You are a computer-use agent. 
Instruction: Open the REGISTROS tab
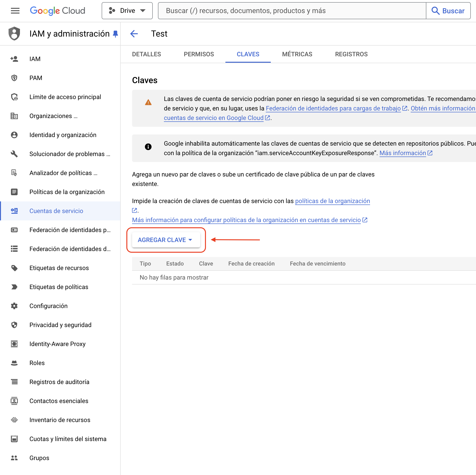pos(351,54)
